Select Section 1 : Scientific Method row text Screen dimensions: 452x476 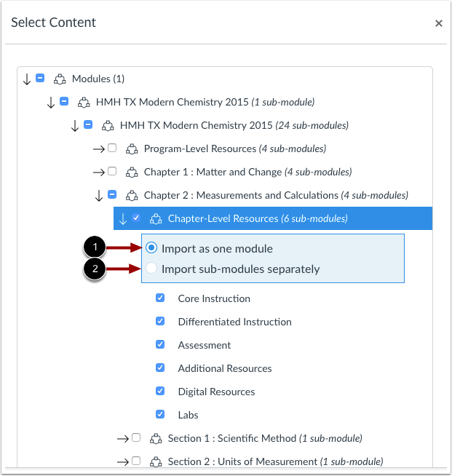tap(265, 438)
